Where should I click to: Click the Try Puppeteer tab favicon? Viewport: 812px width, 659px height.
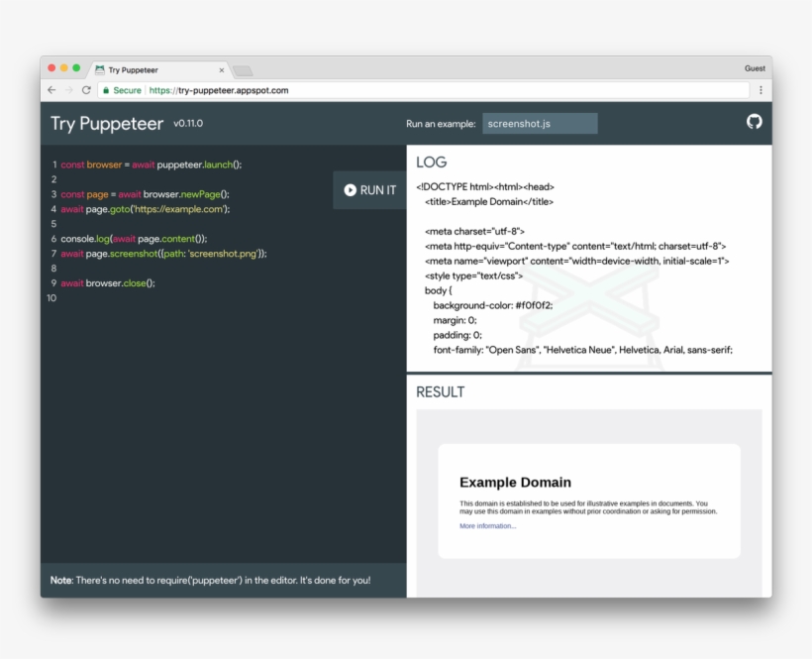[99, 69]
